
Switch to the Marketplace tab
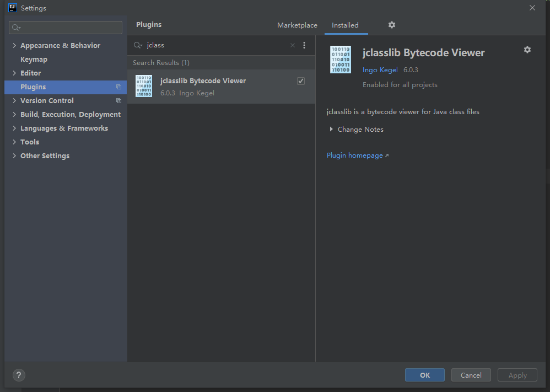[297, 25]
